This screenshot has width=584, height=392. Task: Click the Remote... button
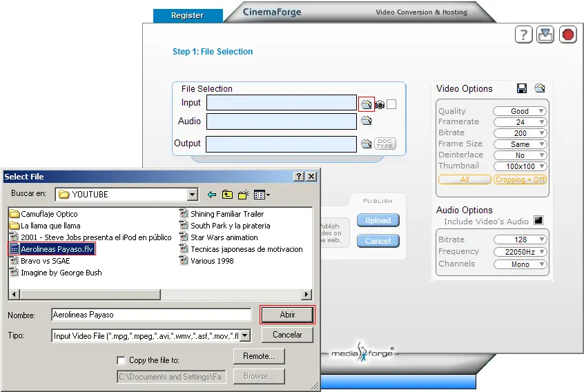tap(259, 356)
